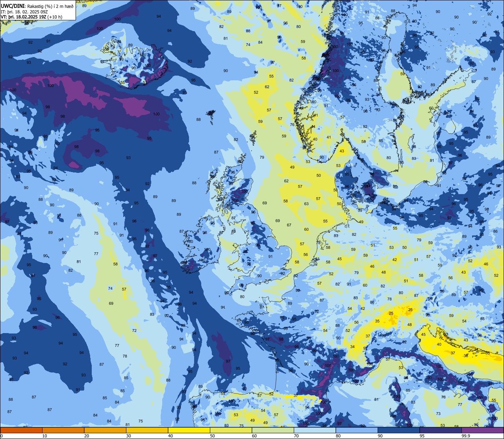Click the "Rakastig (%) í 2 m hæð" label
This screenshot has height=439, width=504.
50,6
